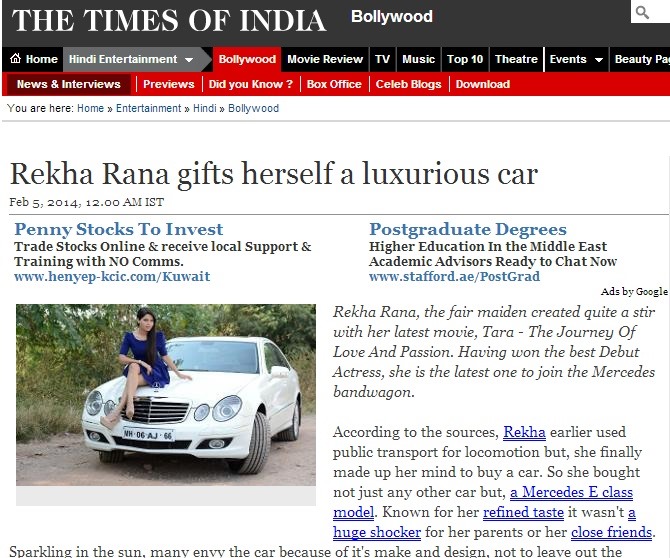Click the Entertainment breadcrumb link

tap(148, 108)
